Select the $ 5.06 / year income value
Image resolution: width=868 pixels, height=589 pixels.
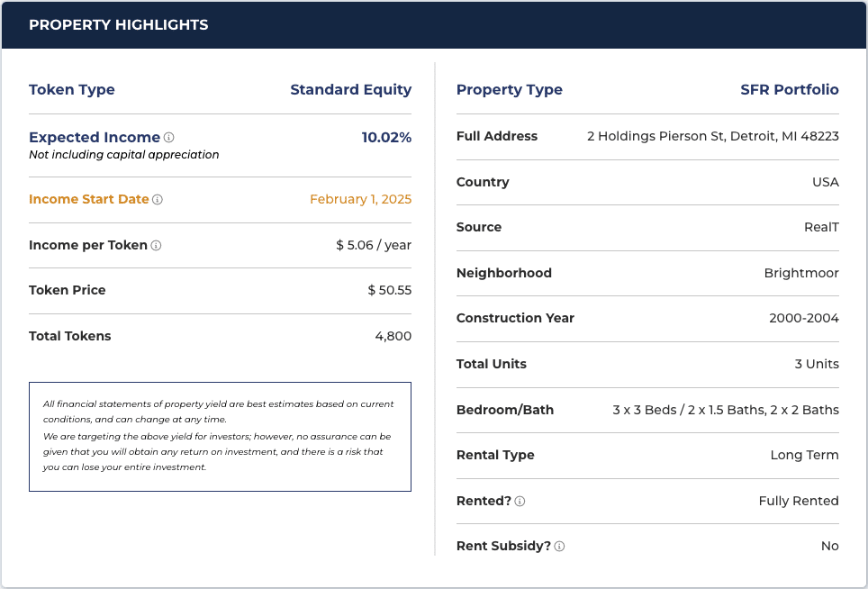pyautogui.click(x=373, y=245)
